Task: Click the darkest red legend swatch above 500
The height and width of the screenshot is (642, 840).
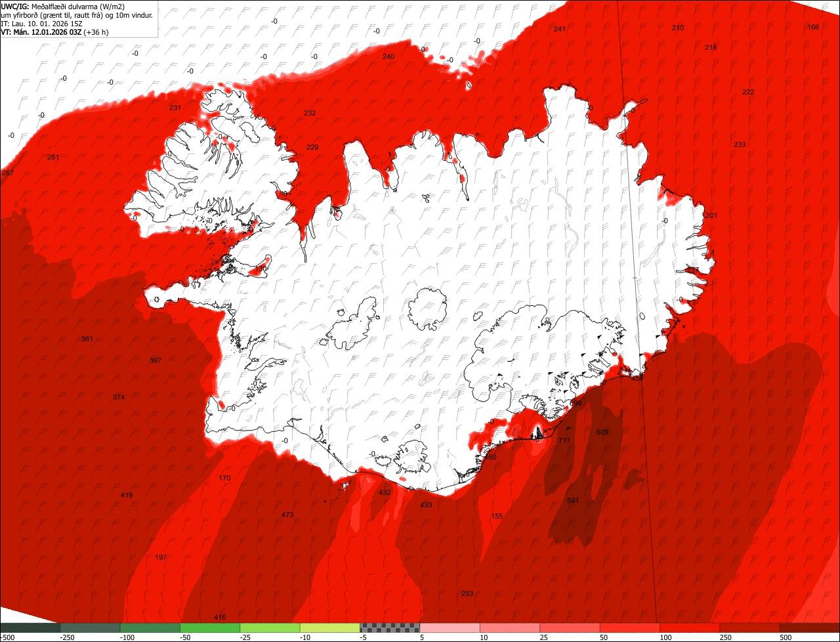Action: [810, 628]
